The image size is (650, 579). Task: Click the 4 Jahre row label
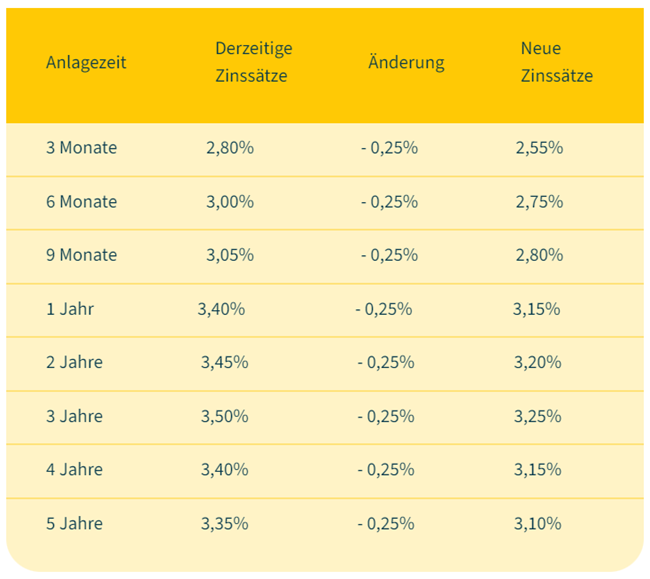74,470
